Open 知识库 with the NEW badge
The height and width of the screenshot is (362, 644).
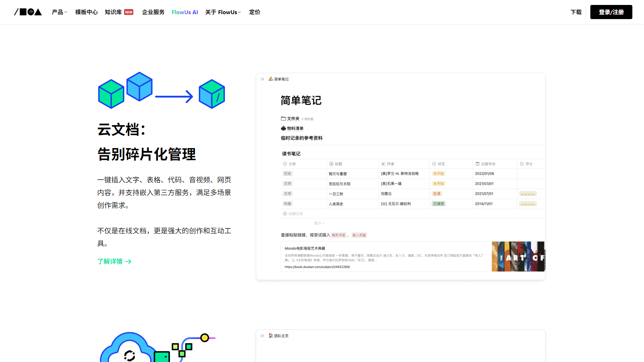pos(119,12)
